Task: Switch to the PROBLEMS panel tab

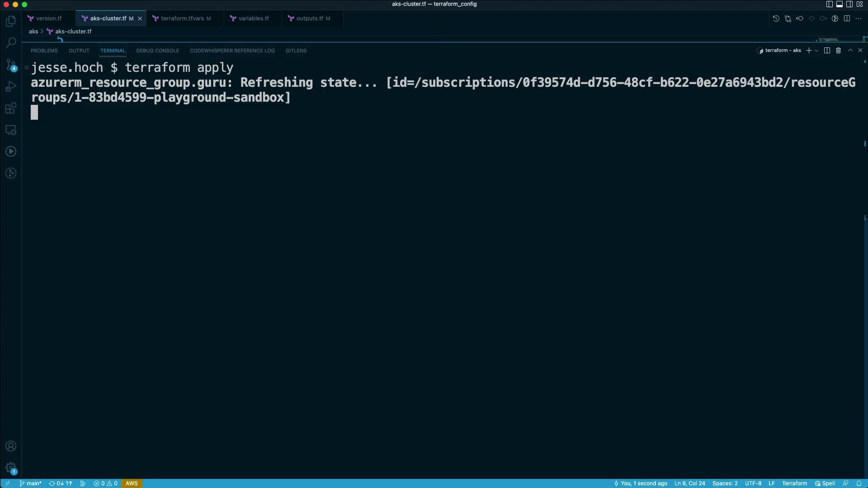Action: pos(44,51)
